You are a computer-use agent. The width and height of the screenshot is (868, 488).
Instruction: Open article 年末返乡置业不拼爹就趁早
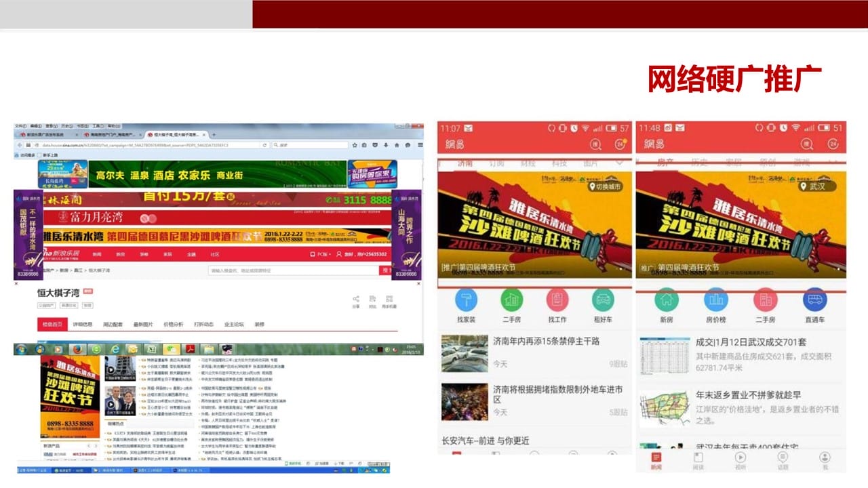(741, 407)
